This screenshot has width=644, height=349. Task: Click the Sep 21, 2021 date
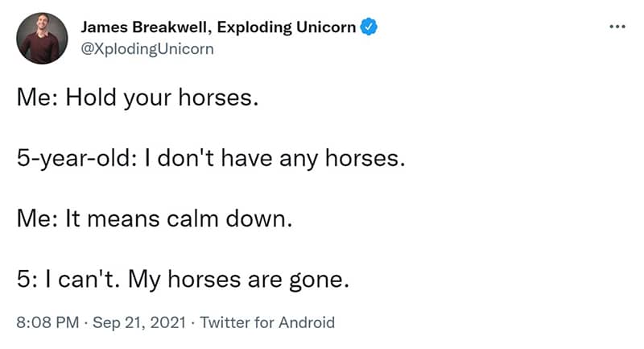[139, 322]
